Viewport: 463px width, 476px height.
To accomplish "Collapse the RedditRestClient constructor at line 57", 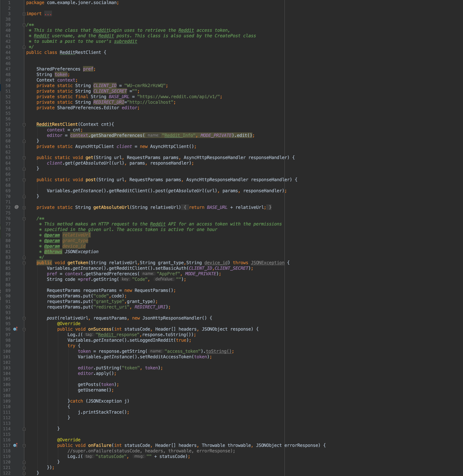I will click(x=24, y=125).
